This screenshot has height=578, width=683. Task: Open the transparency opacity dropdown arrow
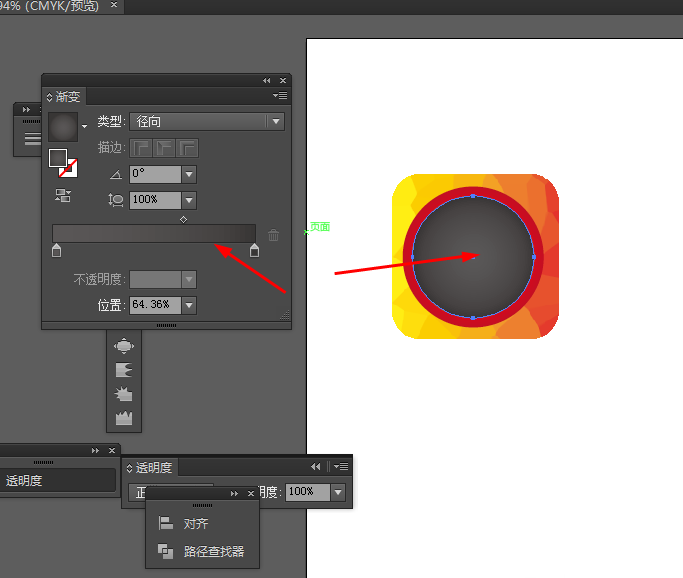tap(338, 492)
